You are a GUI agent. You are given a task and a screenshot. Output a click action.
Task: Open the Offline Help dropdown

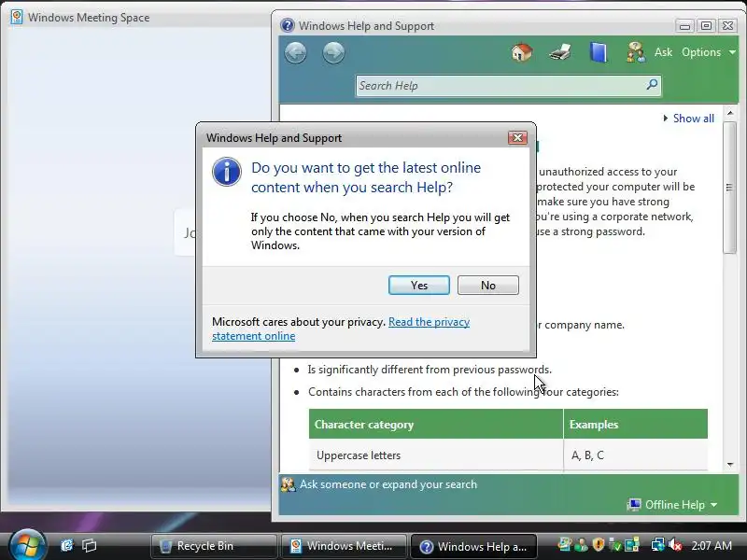(672, 505)
